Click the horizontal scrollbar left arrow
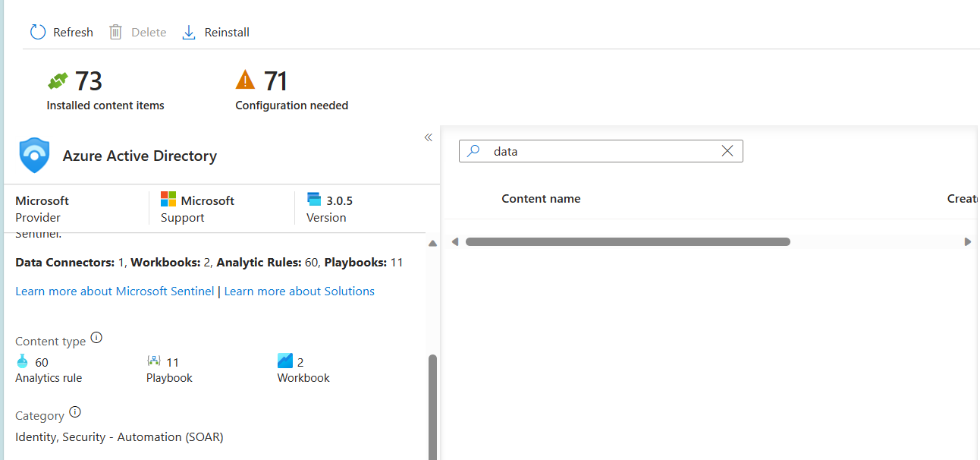980x460 pixels. coord(455,242)
